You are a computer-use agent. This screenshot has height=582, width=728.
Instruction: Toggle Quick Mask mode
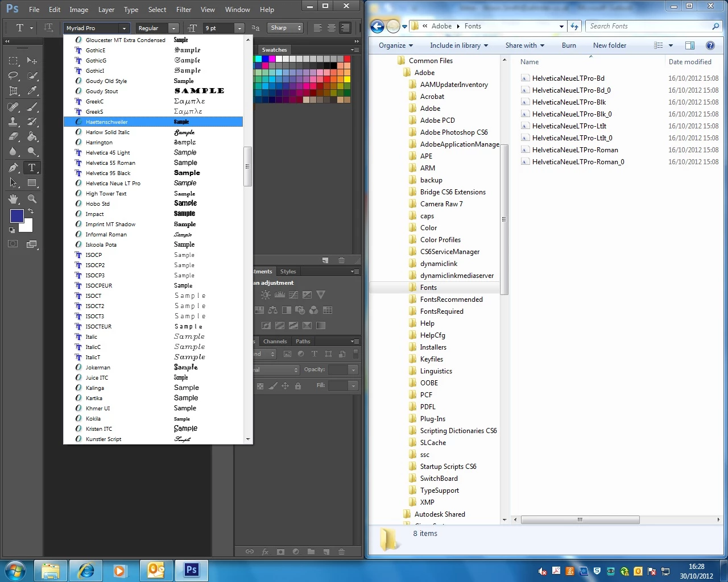[x=14, y=244]
